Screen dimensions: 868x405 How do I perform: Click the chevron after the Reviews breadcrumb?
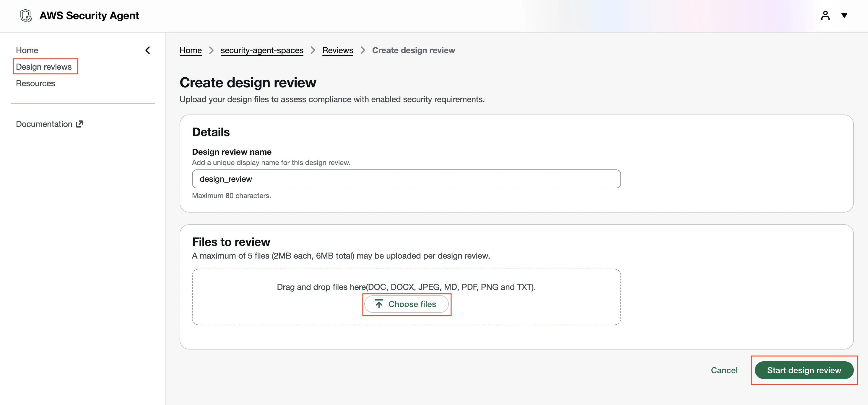(363, 50)
